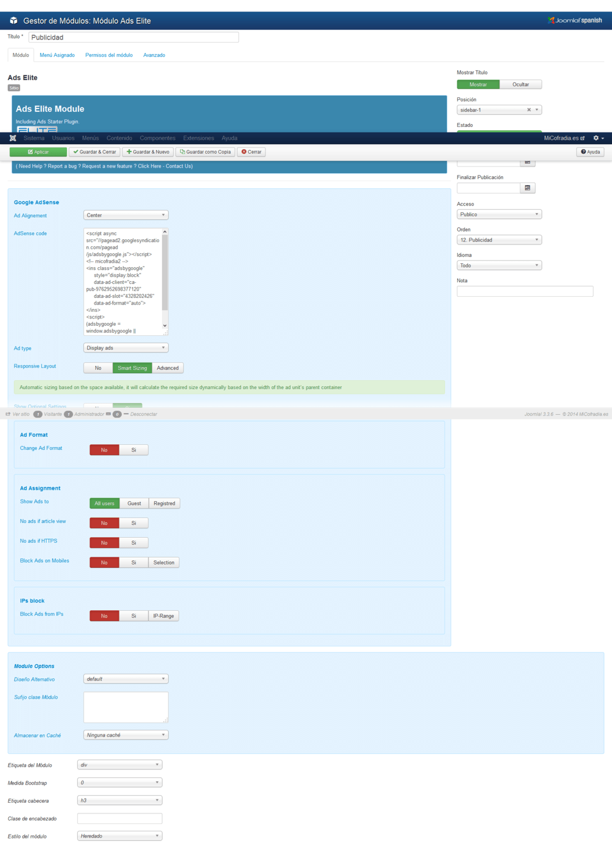Open the Ad Alignement dropdown
This screenshot has height=868, width=612.
click(126, 215)
